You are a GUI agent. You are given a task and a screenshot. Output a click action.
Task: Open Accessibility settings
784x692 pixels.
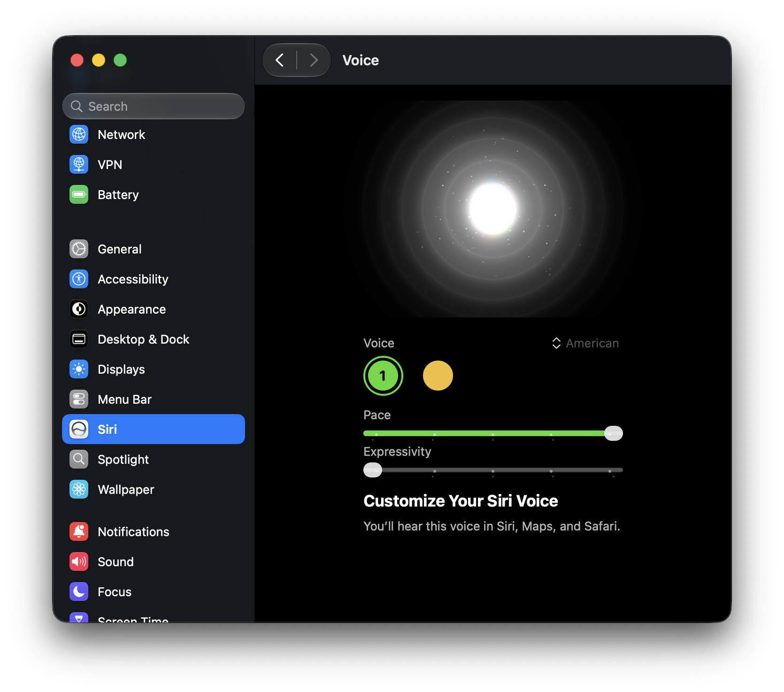pos(154,279)
